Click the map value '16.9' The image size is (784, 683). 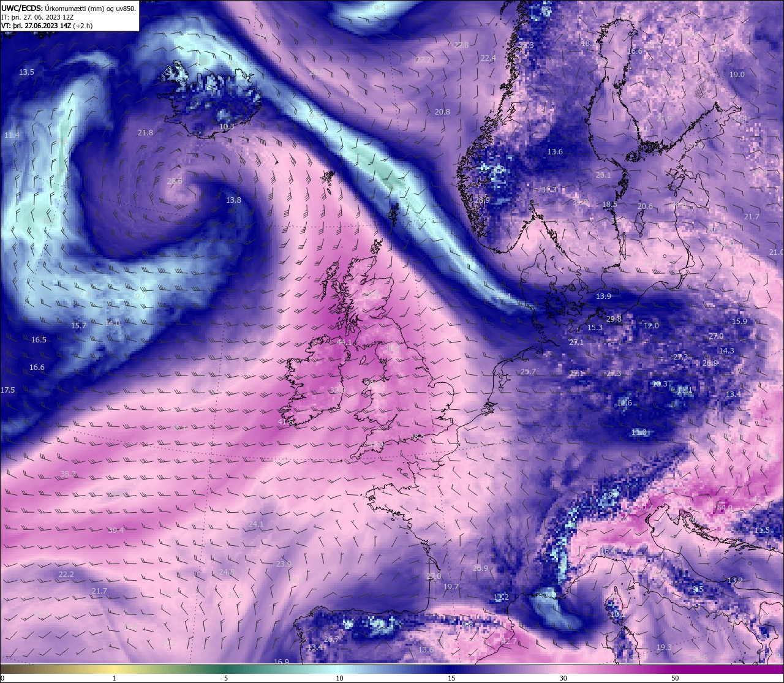(x=281, y=662)
